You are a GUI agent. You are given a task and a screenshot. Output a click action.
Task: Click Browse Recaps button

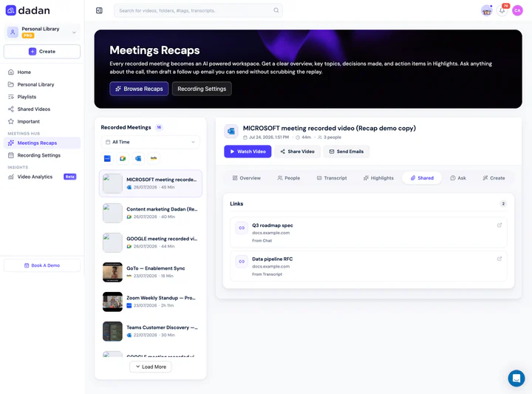click(x=139, y=89)
